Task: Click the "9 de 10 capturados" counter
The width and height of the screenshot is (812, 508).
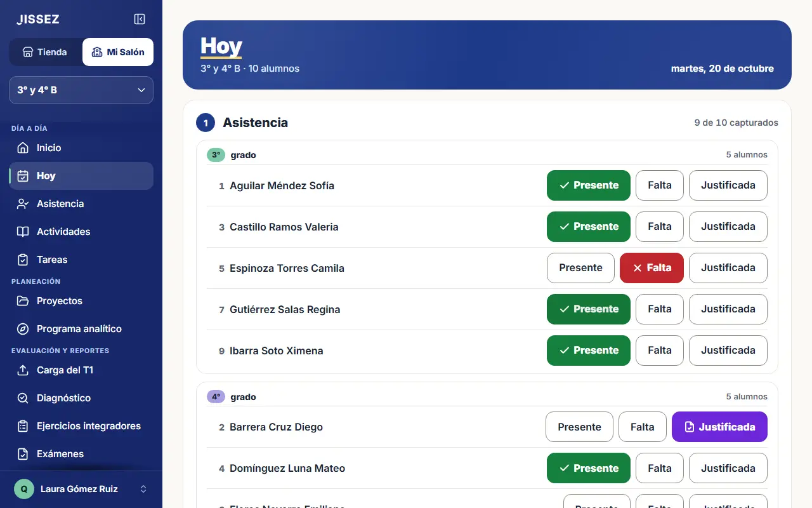Action: point(737,123)
